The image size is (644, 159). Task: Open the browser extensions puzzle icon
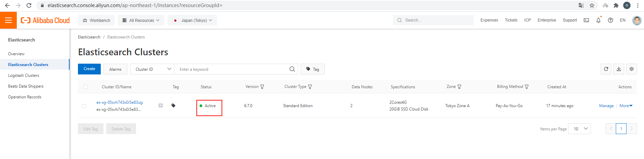pyautogui.click(x=616, y=5)
